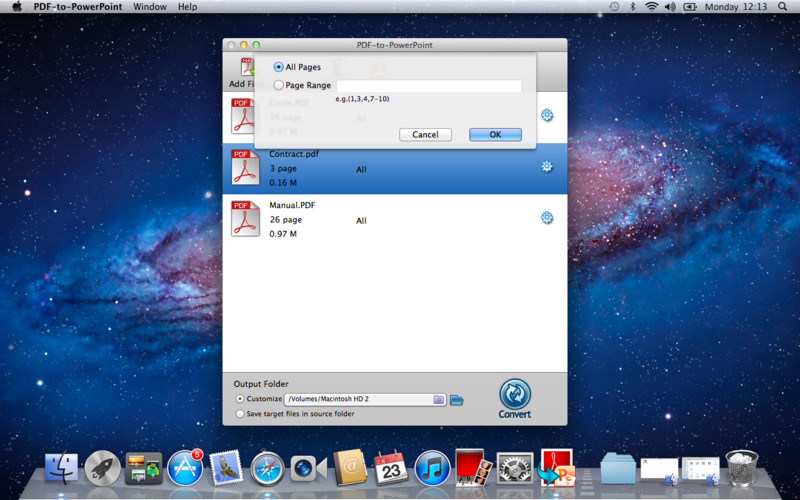Click the Monday 12:13 clock
This screenshot has width=800, height=500.
point(736,7)
